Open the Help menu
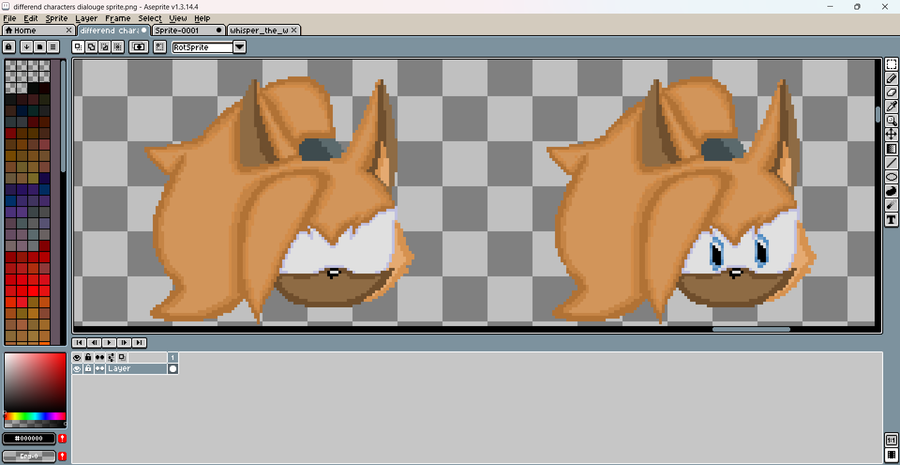 [x=202, y=18]
